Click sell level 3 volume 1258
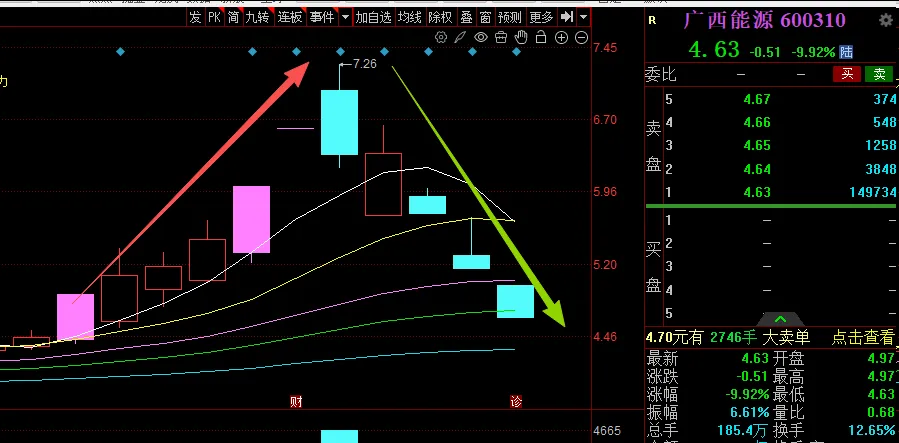Screen dimensions: 899x443 pos(881,146)
